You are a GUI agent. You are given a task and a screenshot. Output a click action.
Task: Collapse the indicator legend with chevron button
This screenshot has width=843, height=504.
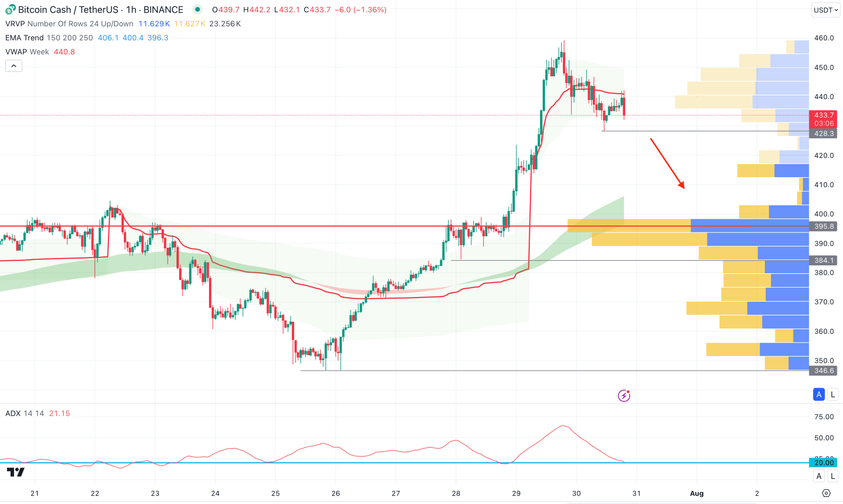(14, 66)
